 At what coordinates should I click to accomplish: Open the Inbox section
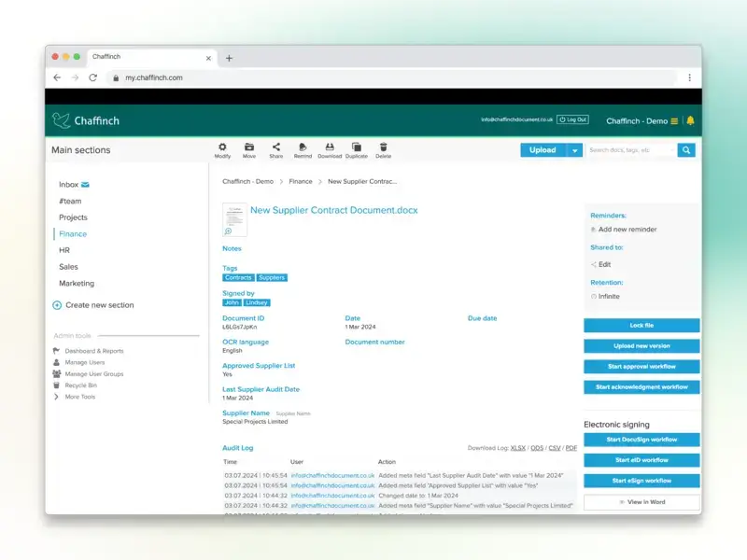click(x=68, y=184)
